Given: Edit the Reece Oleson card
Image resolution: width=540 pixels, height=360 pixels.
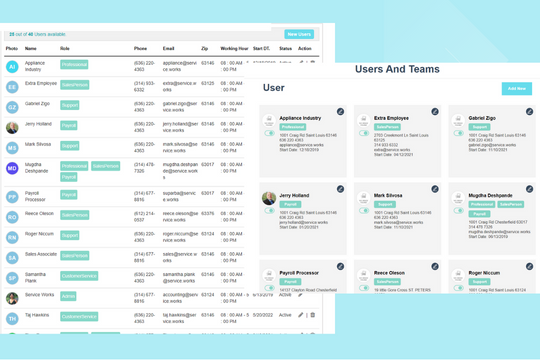Looking at the screenshot, I should pyautogui.click(x=435, y=266).
